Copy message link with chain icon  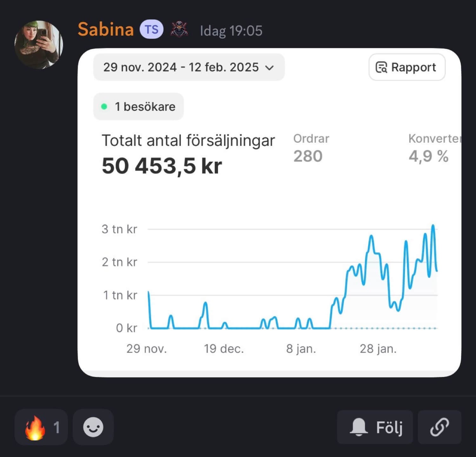click(439, 427)
